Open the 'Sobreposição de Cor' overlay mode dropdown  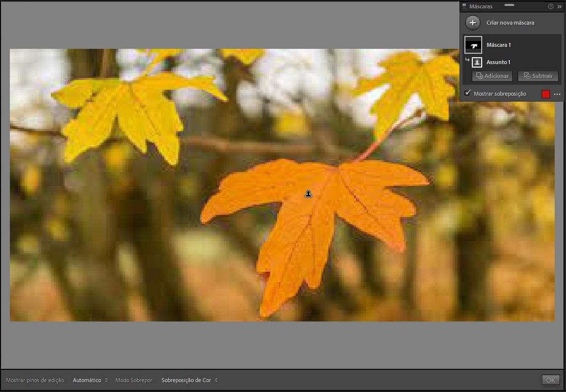189,380
